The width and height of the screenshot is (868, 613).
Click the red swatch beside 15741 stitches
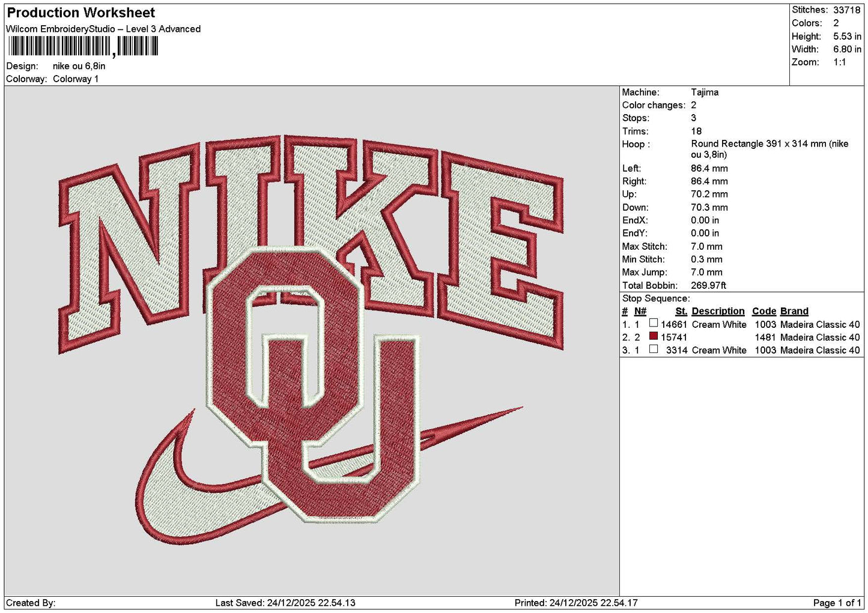653,336
